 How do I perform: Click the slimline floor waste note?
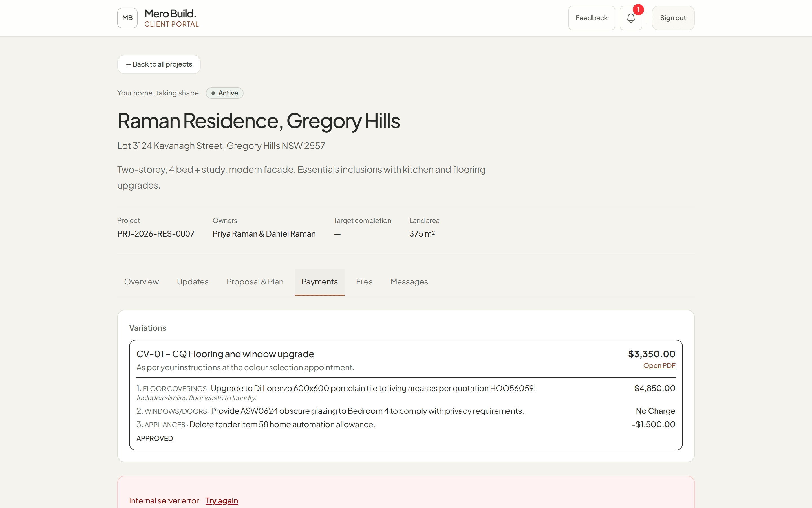(197, 398)
